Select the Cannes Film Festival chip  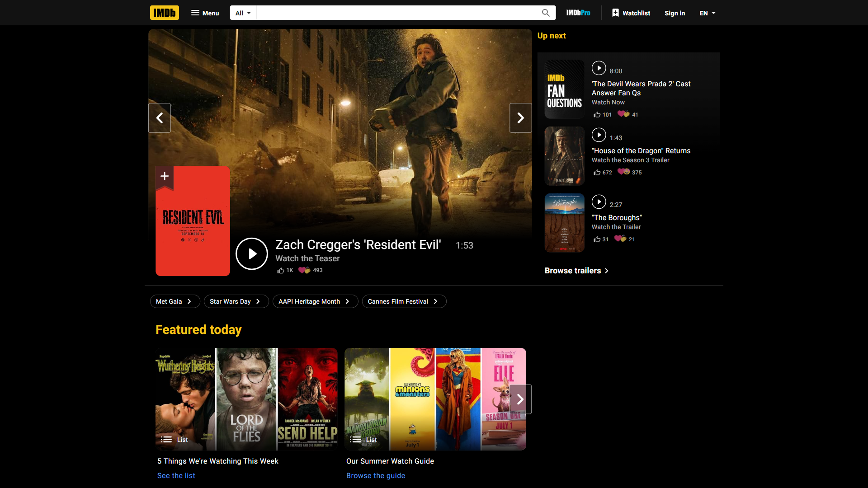(x=404, y=301)
